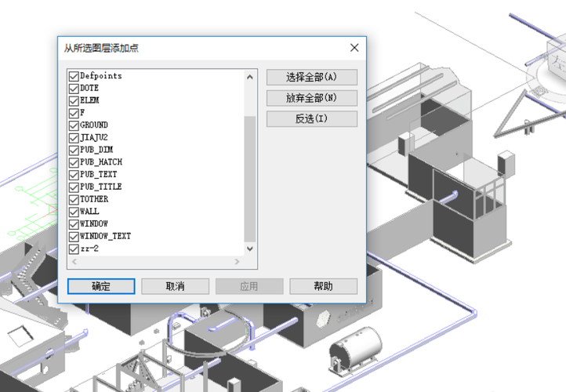Click the vertical scrollbar thumb in layer list
The height and width of the screenshot is (392, 566).
(250, 179)
